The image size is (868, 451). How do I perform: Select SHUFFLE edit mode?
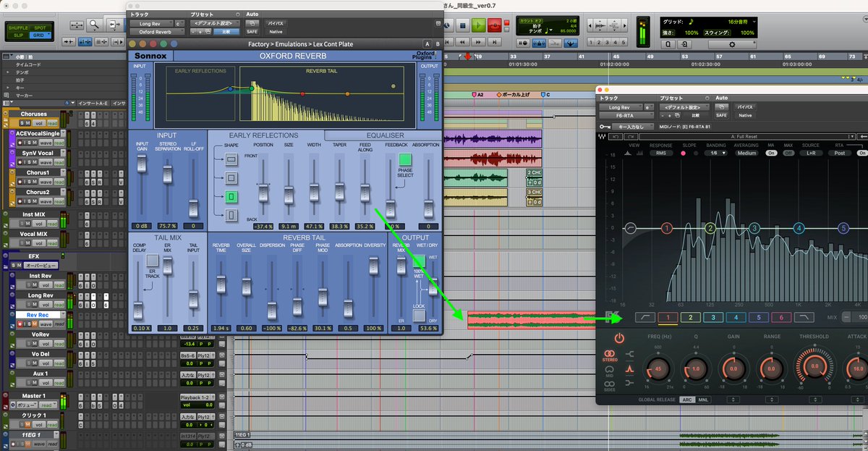(x=17, y=27)
